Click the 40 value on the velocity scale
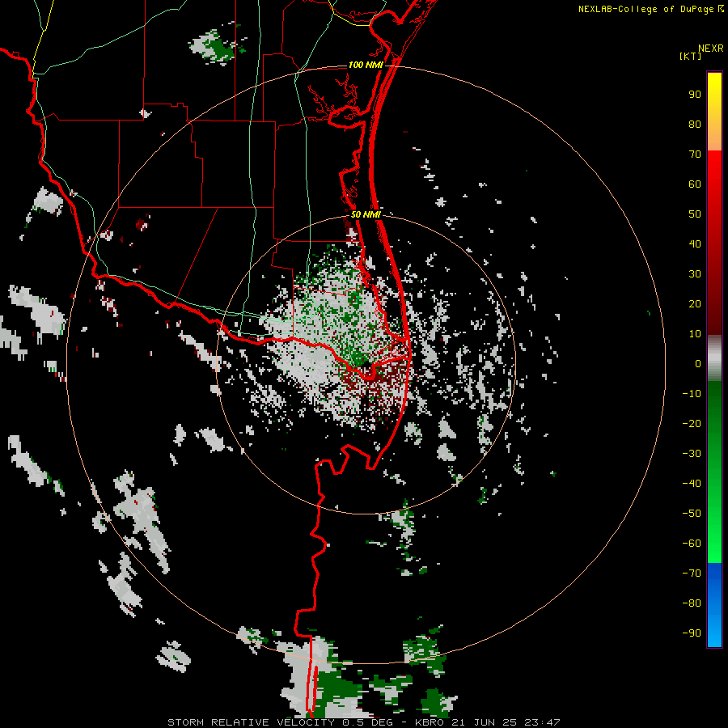The width and height of the screenshot is (728, 728). point(695,244)
